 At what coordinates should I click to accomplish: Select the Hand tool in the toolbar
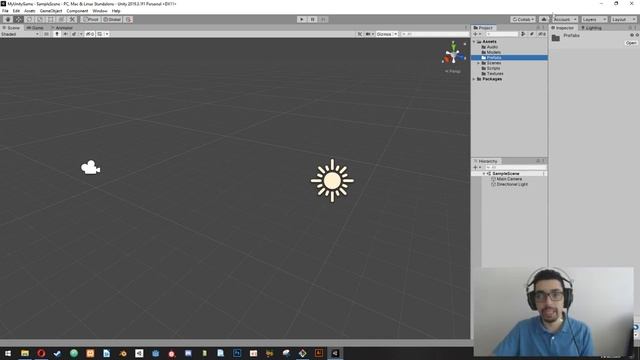click(x=8, y=19)
